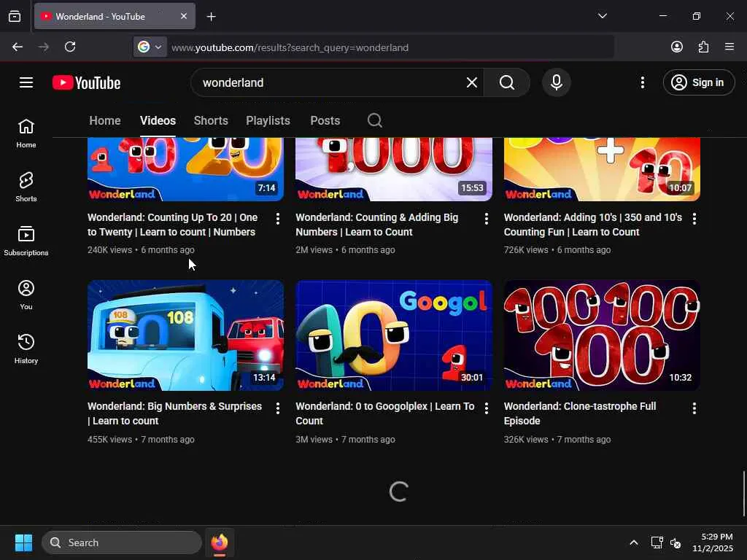Show hidden system tray icons
Screen dimensions: 747x560
click(x=634, y=542)
